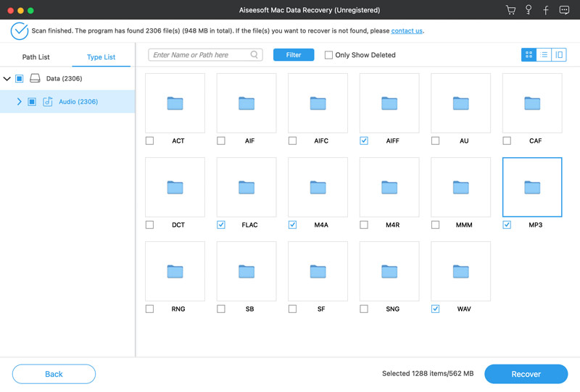Uncheck the AIFF folder checkbox

coord(364,141)
